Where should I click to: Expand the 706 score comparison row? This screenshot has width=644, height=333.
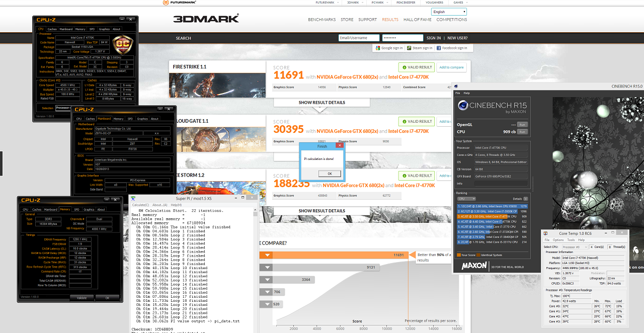pos(268,292)
